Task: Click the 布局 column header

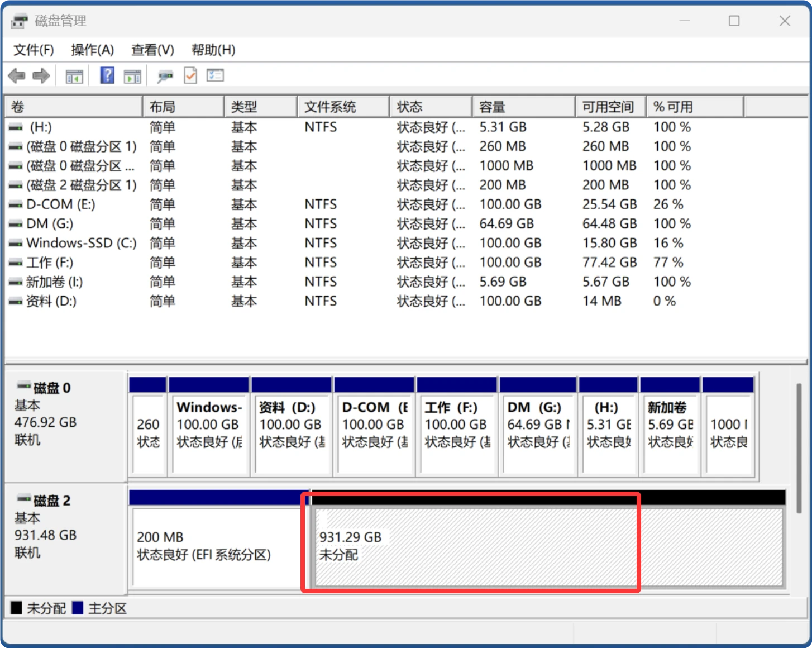Action: 183,107
